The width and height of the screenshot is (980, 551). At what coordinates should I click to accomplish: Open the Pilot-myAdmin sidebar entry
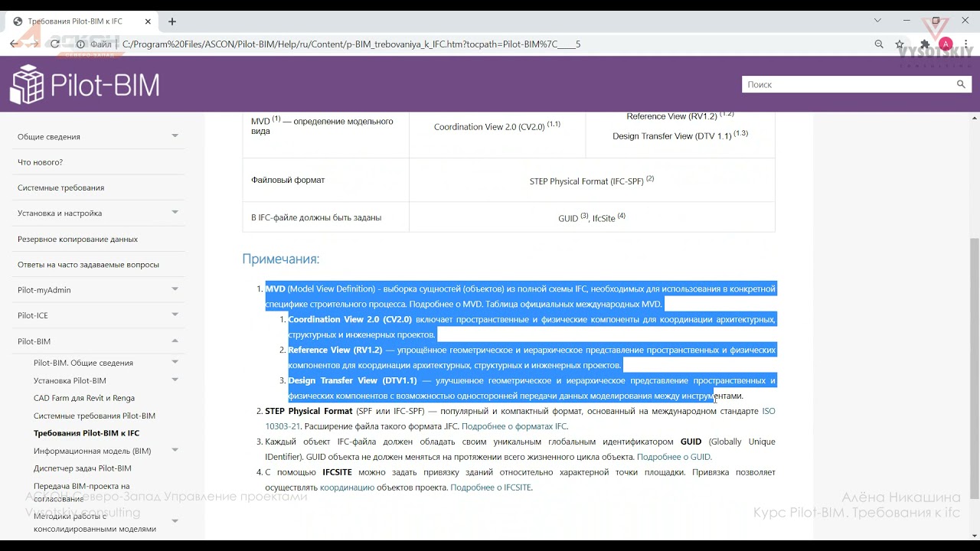44,289
